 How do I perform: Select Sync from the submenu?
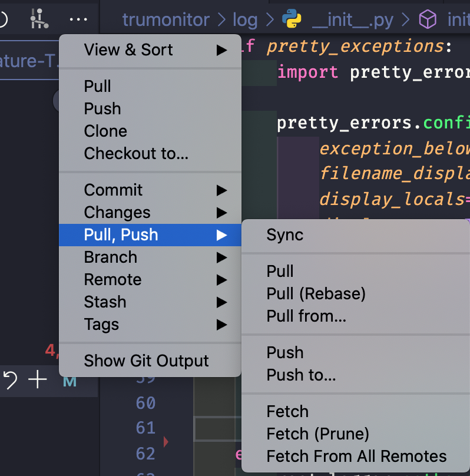[284, 235]
